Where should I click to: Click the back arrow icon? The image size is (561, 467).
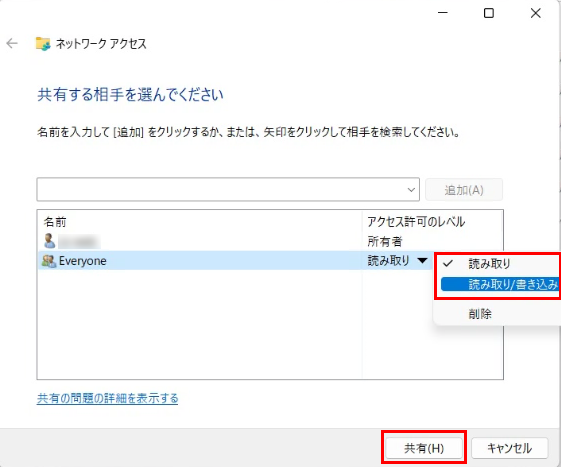point(12,44)
